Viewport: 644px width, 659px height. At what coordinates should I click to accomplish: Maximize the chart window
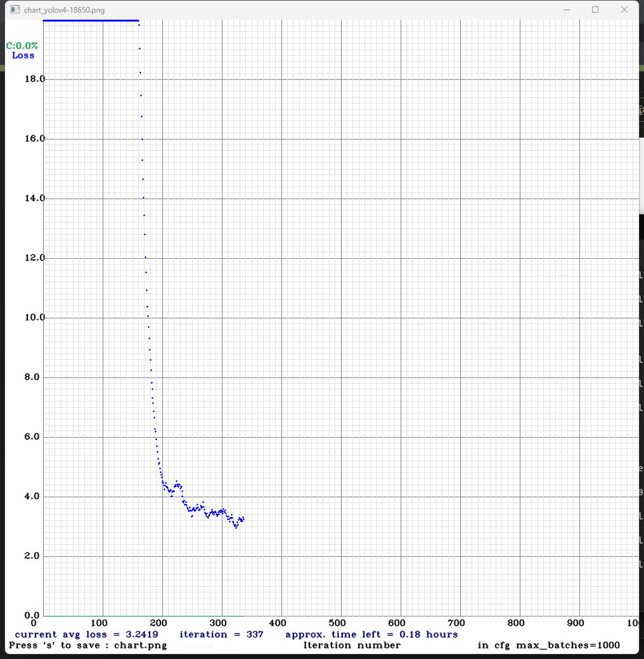pyautogui.click(x=595, y=10)
